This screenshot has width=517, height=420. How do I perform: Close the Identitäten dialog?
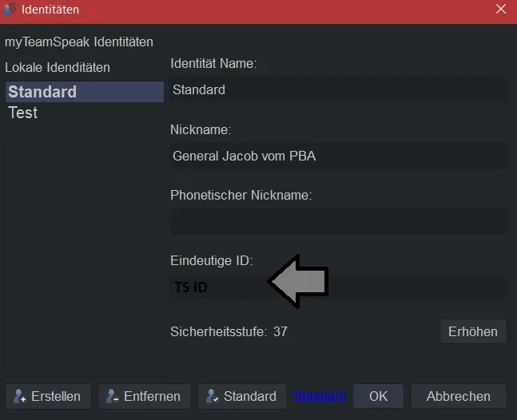501,9
